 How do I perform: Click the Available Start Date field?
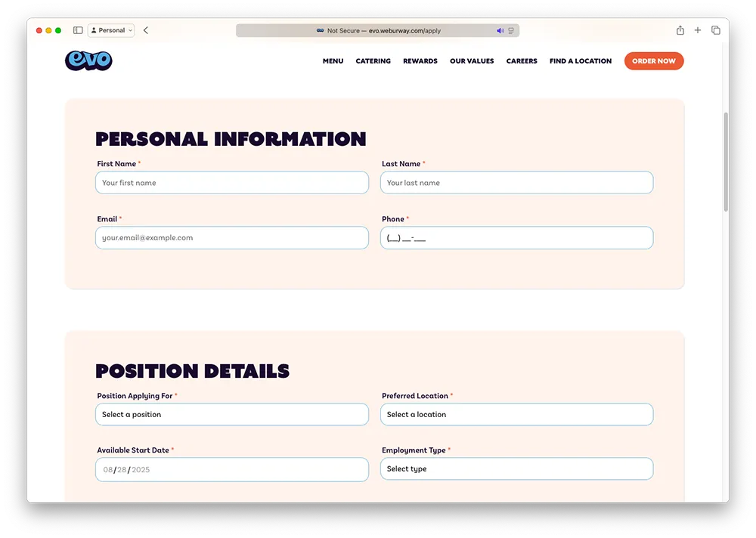(231, 468)
